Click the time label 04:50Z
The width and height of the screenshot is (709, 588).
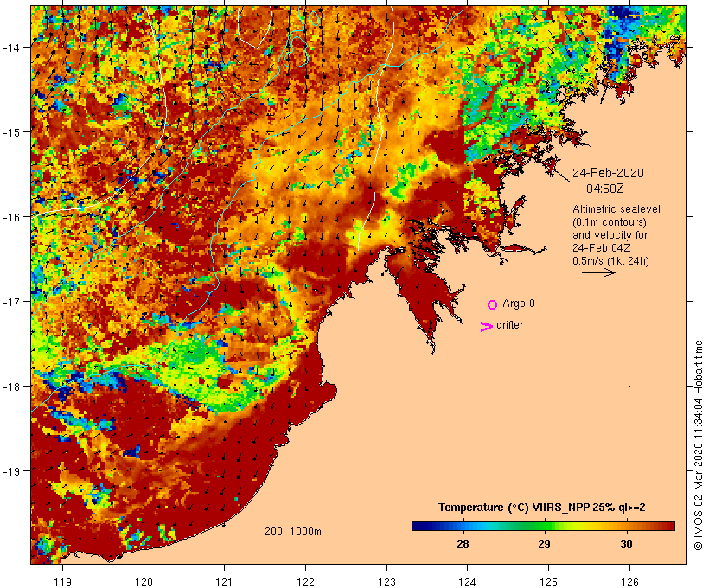(x=605, y=189)
